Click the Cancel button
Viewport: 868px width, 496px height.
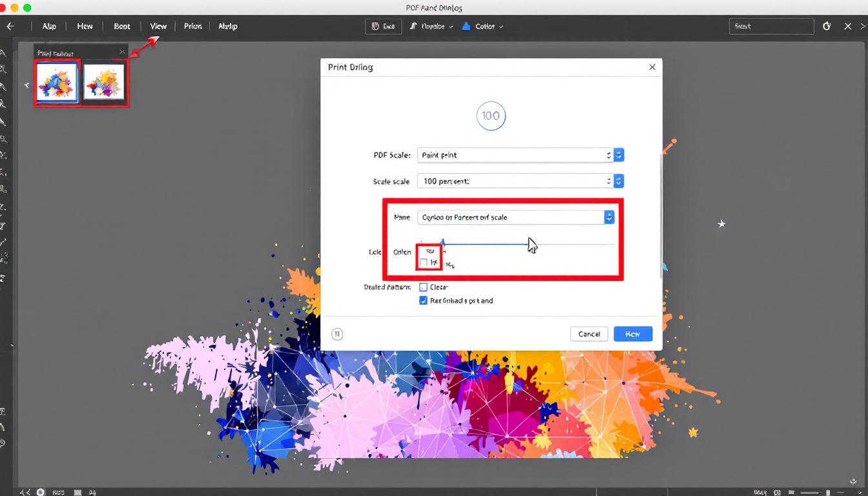(x=589, y=334)
